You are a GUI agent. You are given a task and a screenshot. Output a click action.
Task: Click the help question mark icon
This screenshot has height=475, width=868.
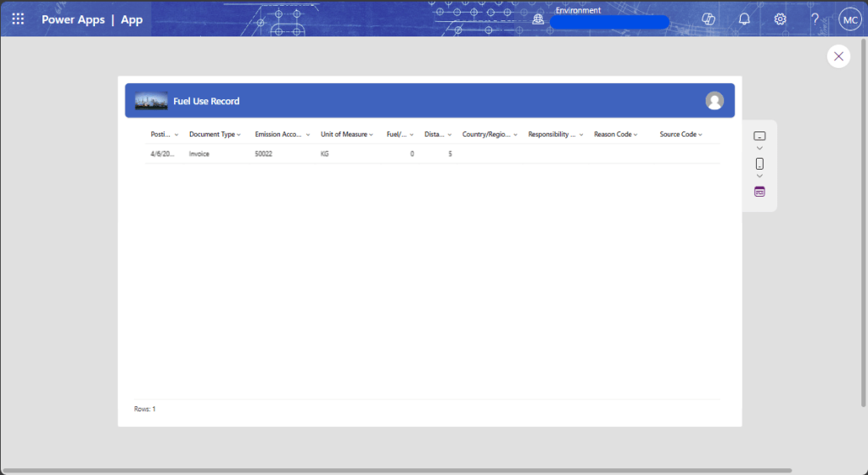pos(815,19)
